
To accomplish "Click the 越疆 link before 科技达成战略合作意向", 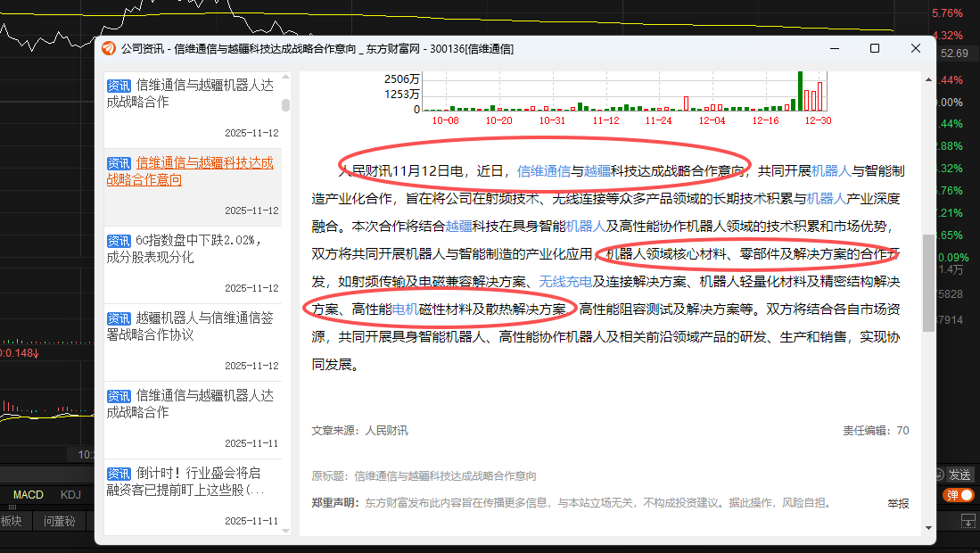I will pyautogui.click(x=597, y=171).
